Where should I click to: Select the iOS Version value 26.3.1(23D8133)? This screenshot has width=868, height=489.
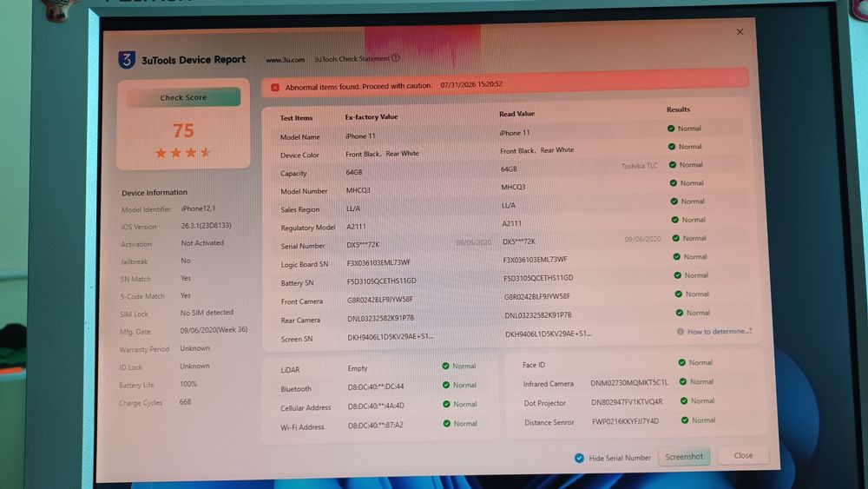(x=206, y=226)
